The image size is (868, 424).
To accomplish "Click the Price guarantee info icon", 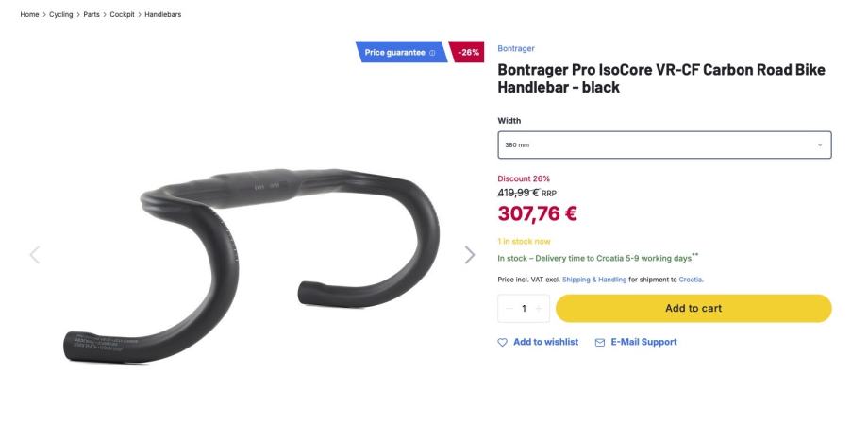I will coord(432,53).
